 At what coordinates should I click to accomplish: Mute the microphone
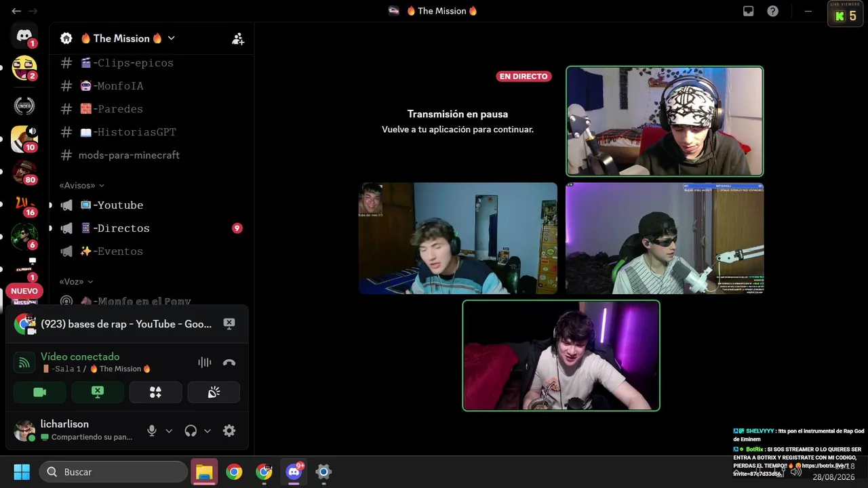pyautogui.click(x=152, y=430)
